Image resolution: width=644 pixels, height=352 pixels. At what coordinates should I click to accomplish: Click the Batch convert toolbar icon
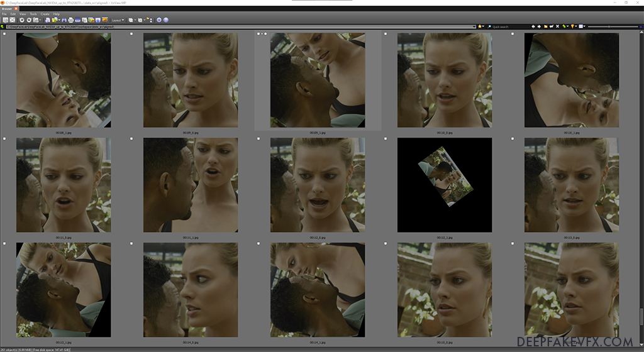point(91,19)
